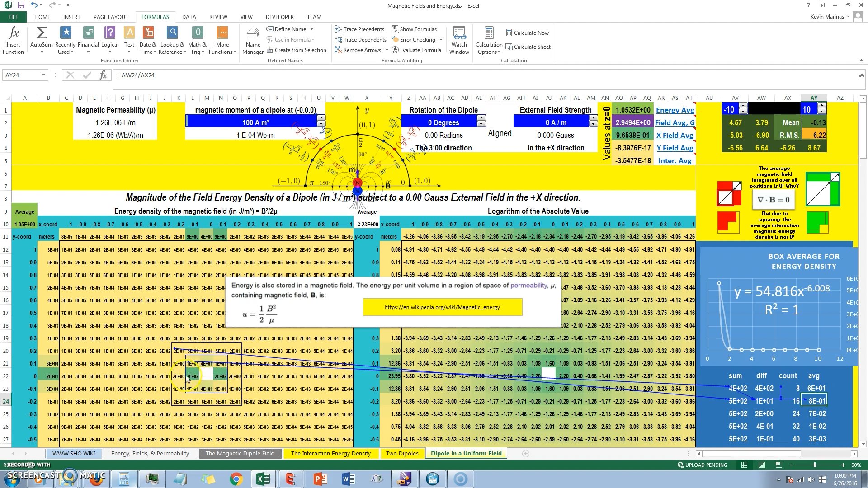Expand the Name Box dropdown

point(43,75)
